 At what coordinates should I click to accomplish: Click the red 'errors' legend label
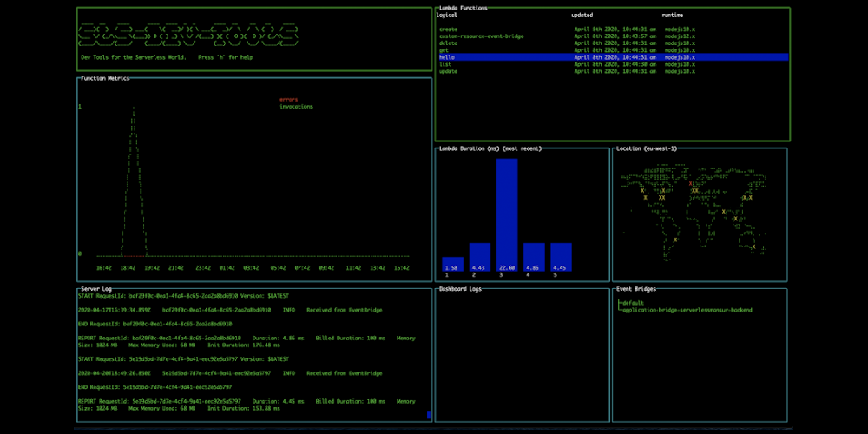(x=288, y=100)
